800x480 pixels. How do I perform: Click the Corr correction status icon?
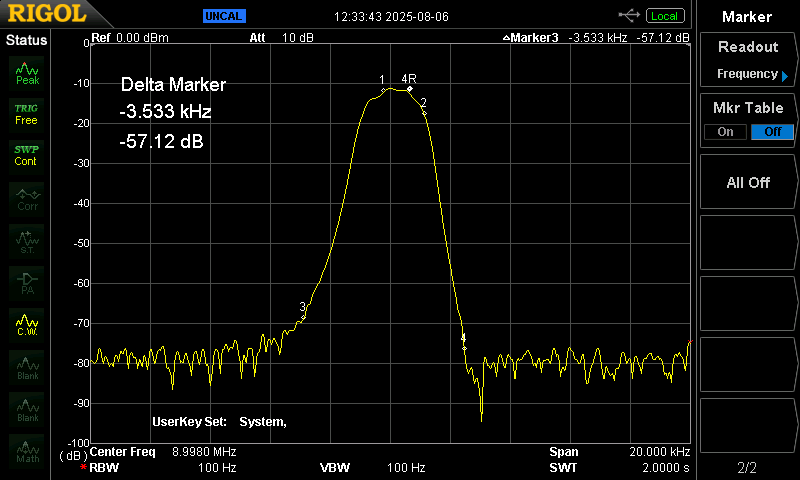tap(27, 198)
